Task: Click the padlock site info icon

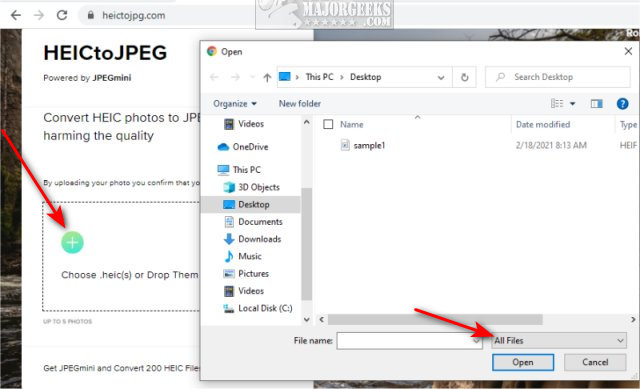Action: coord(91,16)
